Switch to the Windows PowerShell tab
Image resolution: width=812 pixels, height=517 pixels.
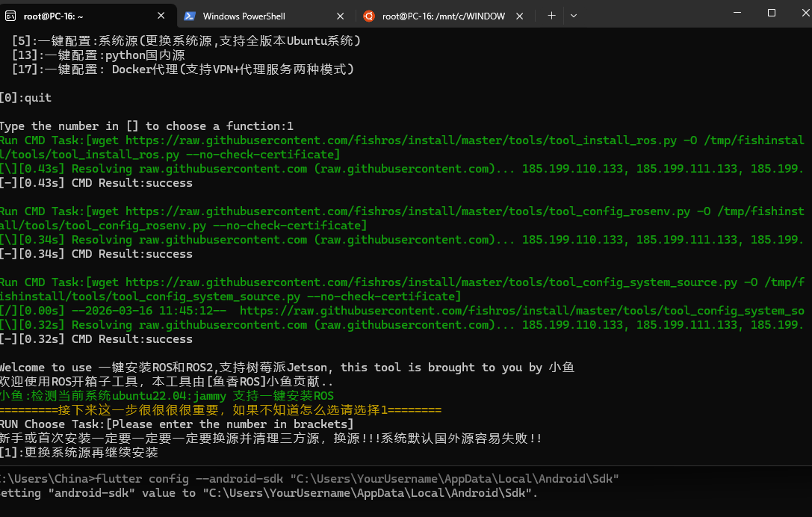point(265,16)
